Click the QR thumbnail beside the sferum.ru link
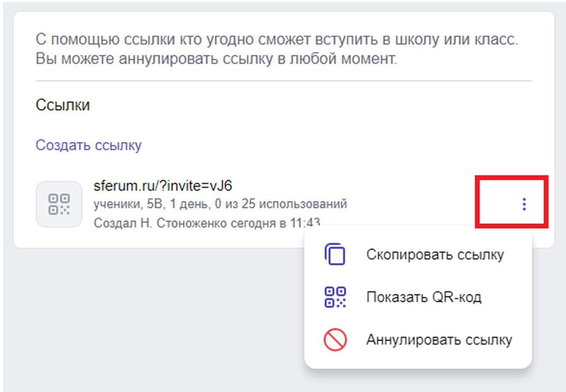The image size is (566, 392). 59,204
